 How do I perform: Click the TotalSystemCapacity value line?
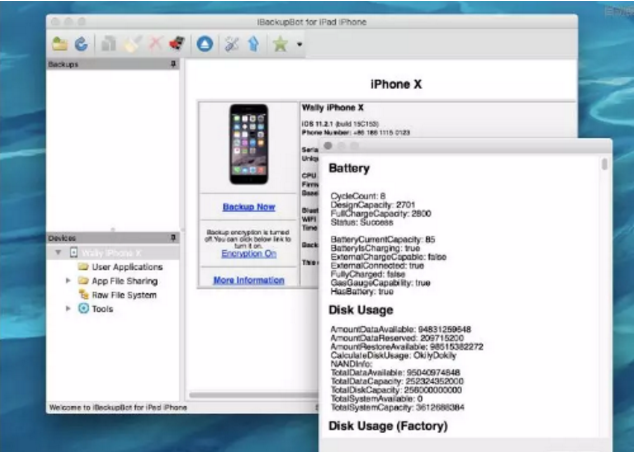tap(397, 407)
